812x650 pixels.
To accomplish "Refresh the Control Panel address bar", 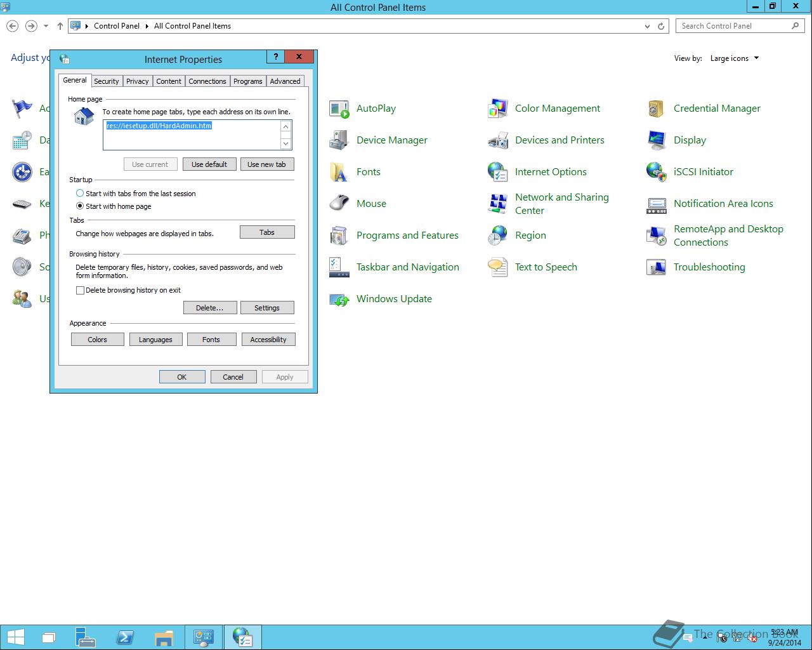I will [661, 26].
